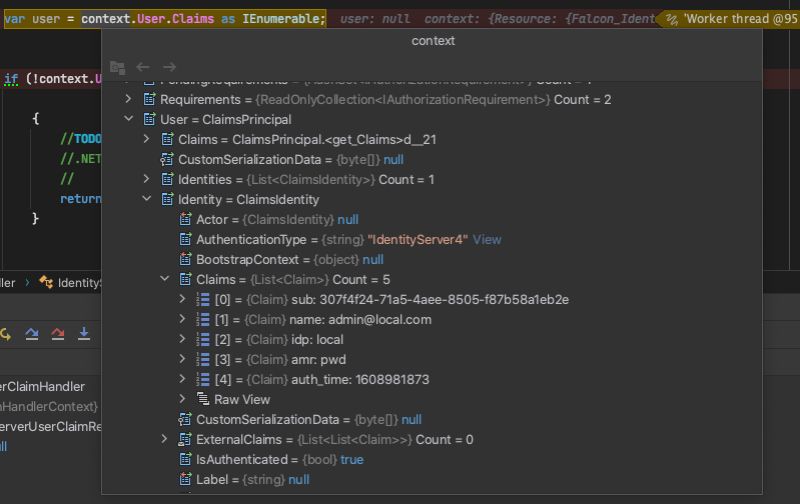Image resolution: width=800 pixels, height=504 pixels.
Task: Click Step Over debugger icon
Action: [x=32, y=334]
